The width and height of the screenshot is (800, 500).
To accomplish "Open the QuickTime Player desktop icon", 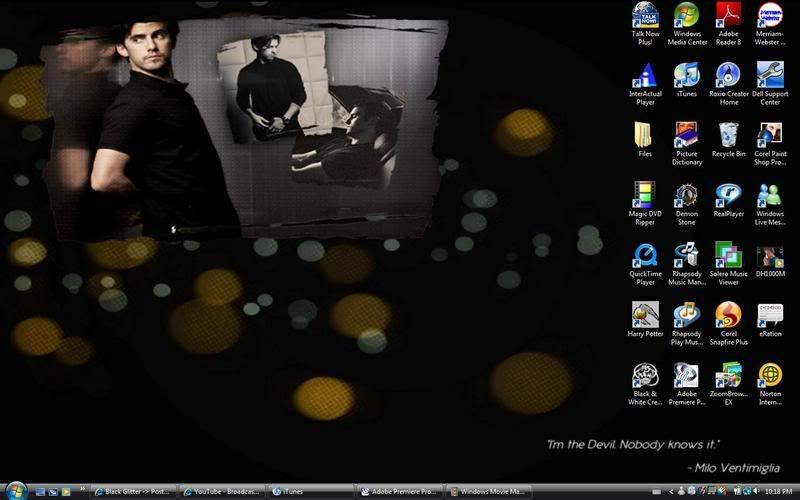I will tap(645, 255).
